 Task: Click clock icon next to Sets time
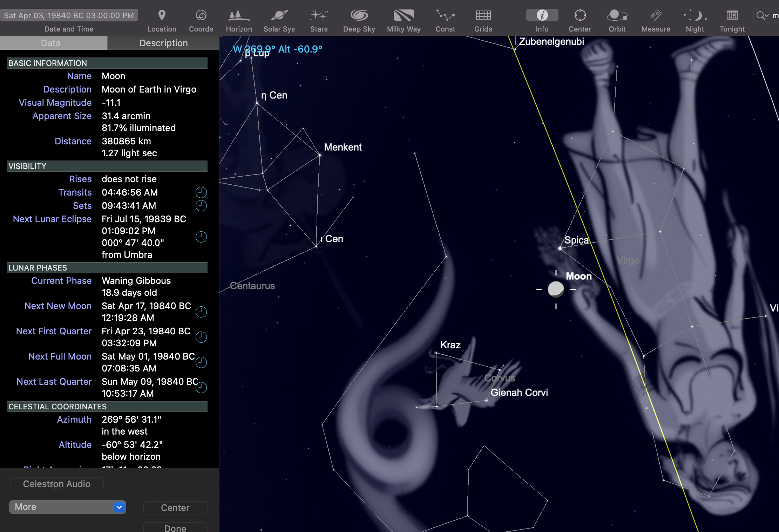click(201, 206)
